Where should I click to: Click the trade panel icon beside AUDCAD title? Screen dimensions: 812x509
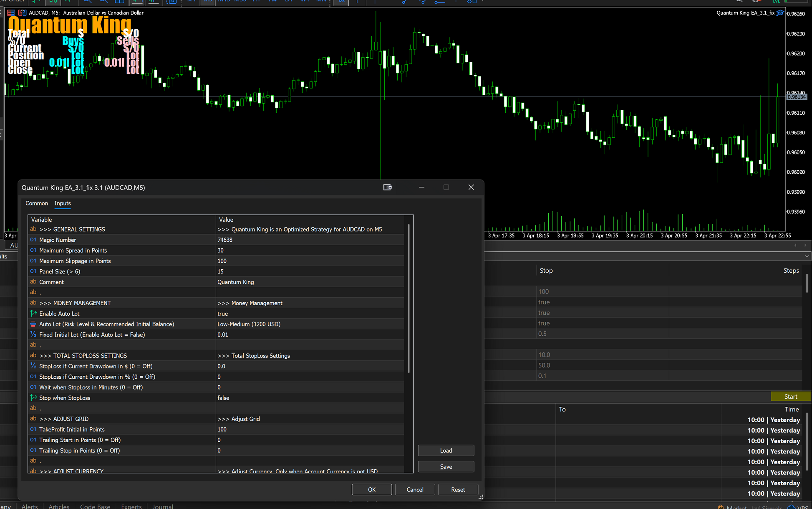coord(11,13)
